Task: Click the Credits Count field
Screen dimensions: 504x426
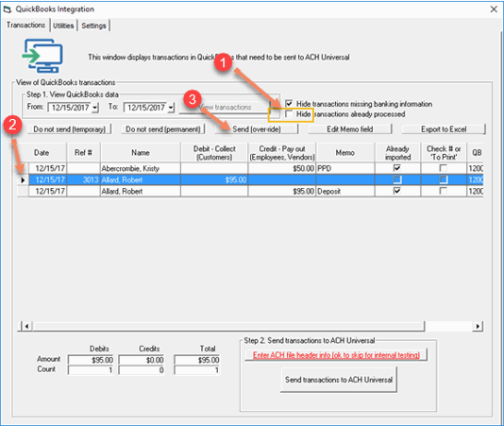Action: pos(142,370)
